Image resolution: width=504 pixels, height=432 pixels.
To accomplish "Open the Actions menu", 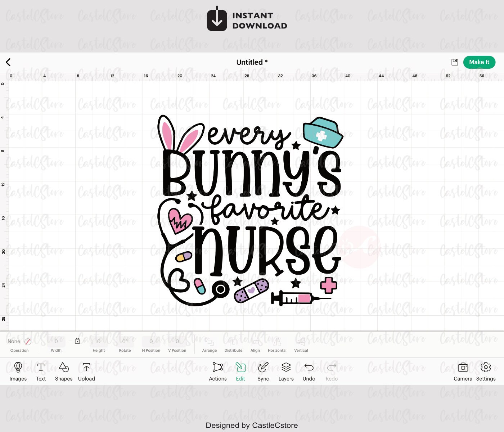I will (217, 372).
